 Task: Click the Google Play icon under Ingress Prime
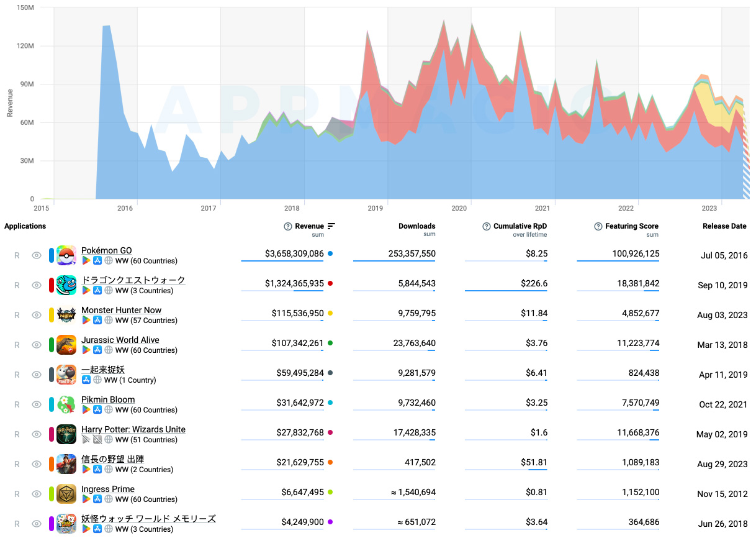point(86,499)
